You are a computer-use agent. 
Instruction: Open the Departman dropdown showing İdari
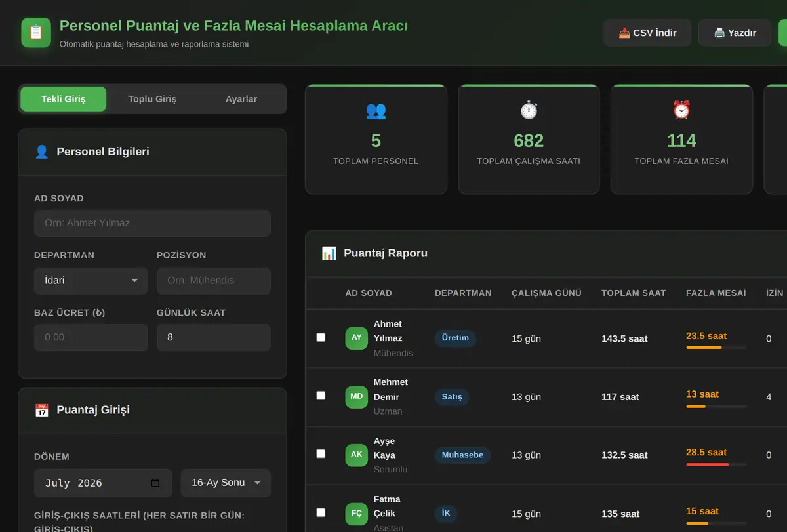[x=91, y=280]
